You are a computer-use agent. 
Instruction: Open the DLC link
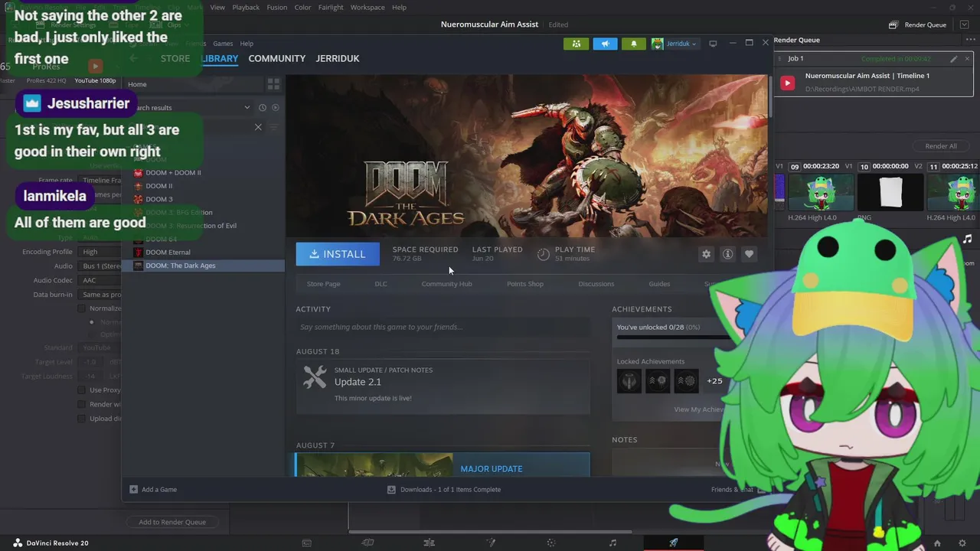pos(381,284)
